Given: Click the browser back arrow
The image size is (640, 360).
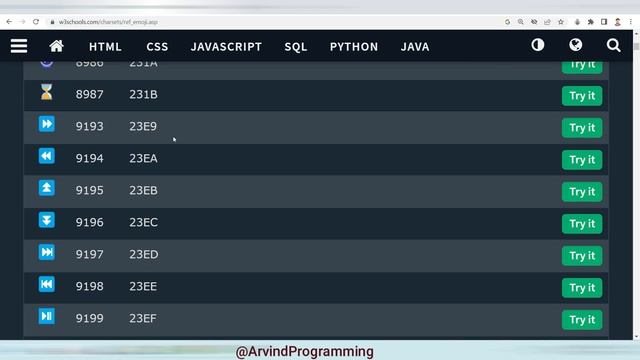Looking at the screenshot, I should (9, 22).
